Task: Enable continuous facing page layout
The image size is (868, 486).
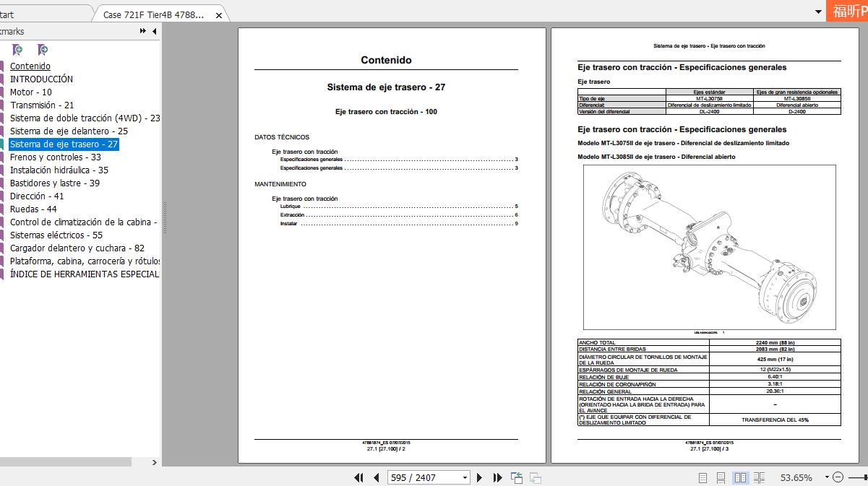Action: [x=757, y=477]
